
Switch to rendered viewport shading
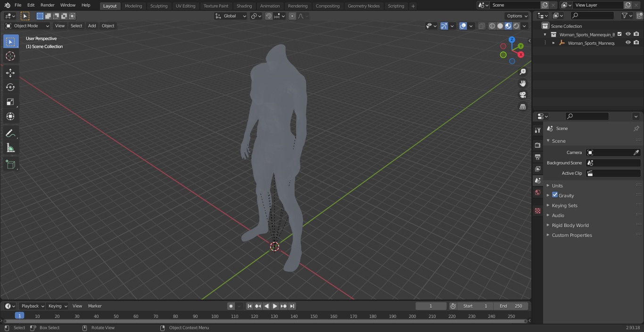[516, 26]
